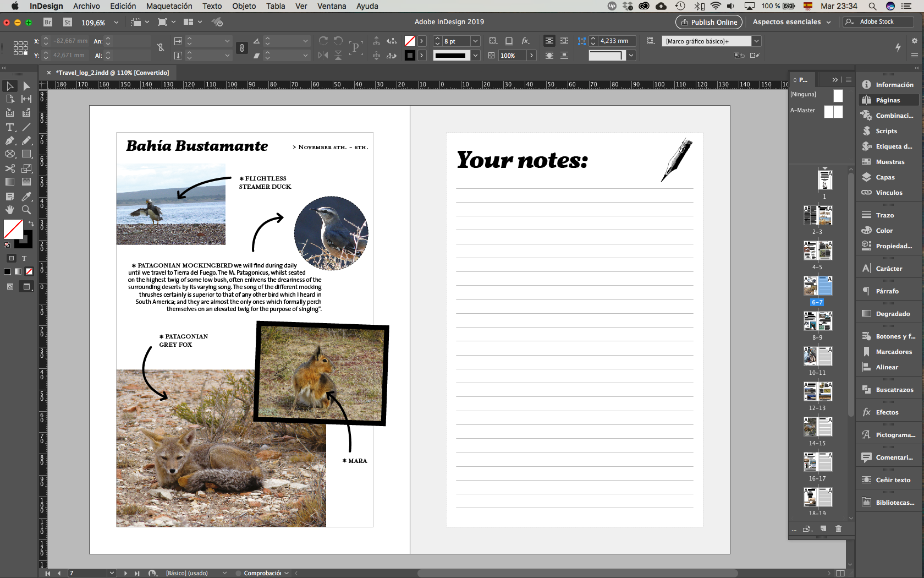Select the Eyedropper tool
Viewport: 924px width, 578px height.
[x=26, y=197]
